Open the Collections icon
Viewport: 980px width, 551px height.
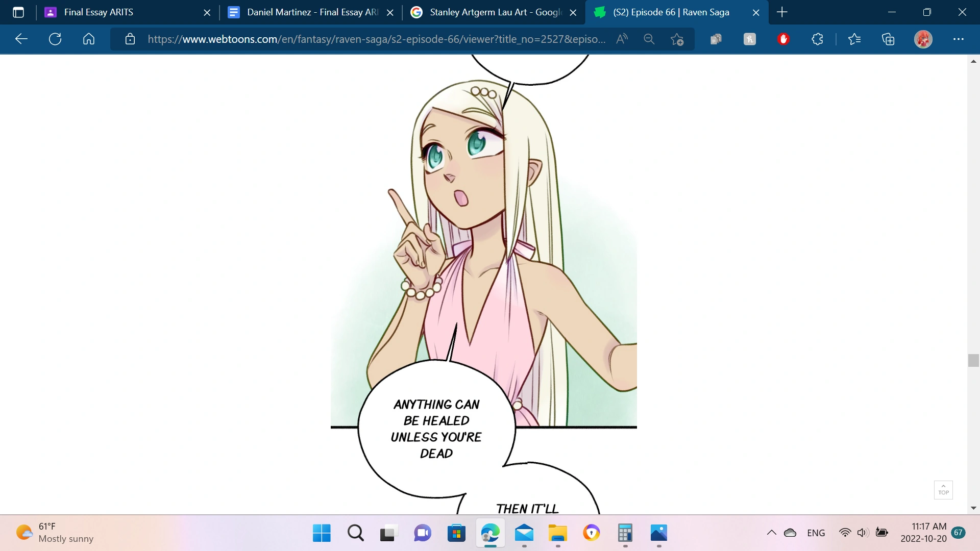[888, 39]
